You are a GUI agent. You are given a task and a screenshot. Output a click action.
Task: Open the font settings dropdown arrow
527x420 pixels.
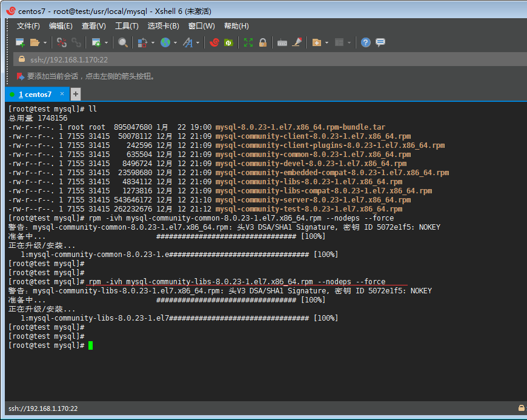pos(198,42)
